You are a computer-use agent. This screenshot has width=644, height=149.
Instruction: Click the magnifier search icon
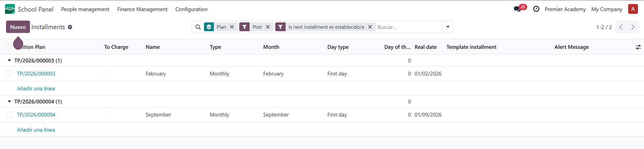click(x=198, y=27)
